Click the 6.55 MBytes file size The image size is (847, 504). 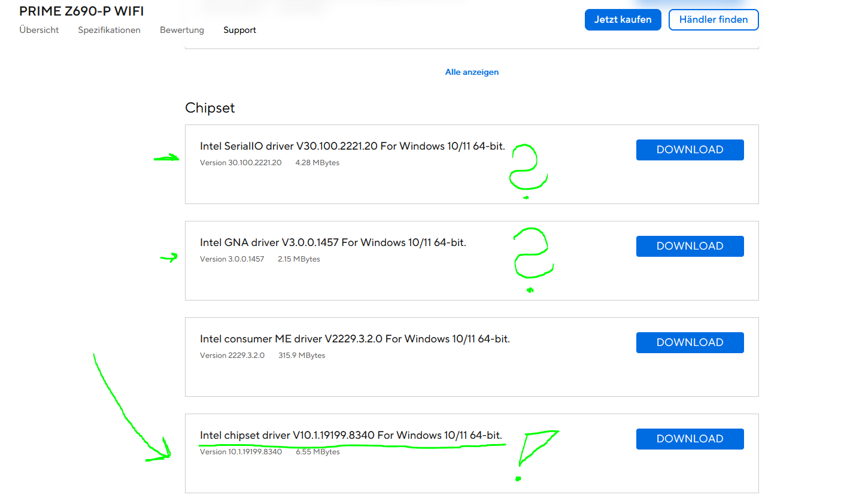coord(318,452)
